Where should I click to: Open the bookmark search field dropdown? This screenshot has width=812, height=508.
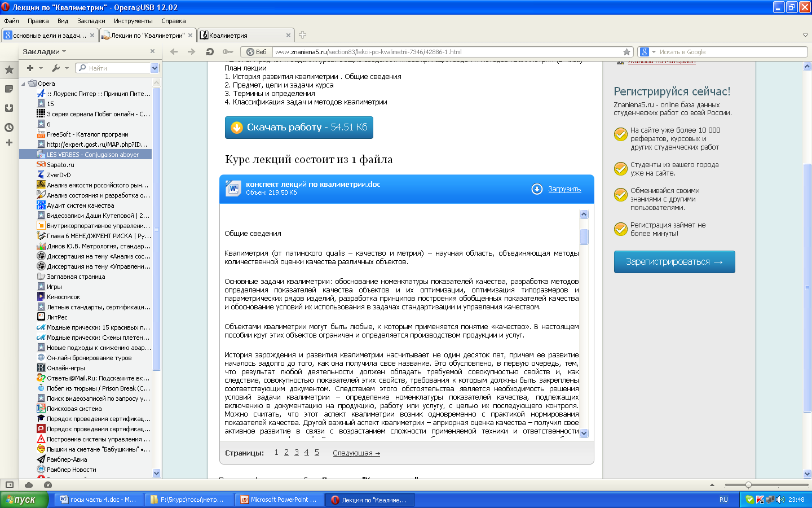pyautogui.click(x=155, y=68)
